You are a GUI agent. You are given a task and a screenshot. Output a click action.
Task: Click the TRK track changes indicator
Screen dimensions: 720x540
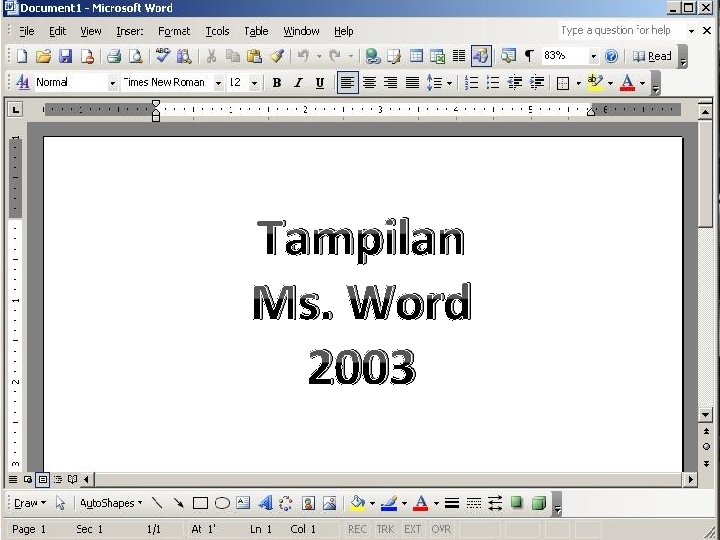point(385,529)
